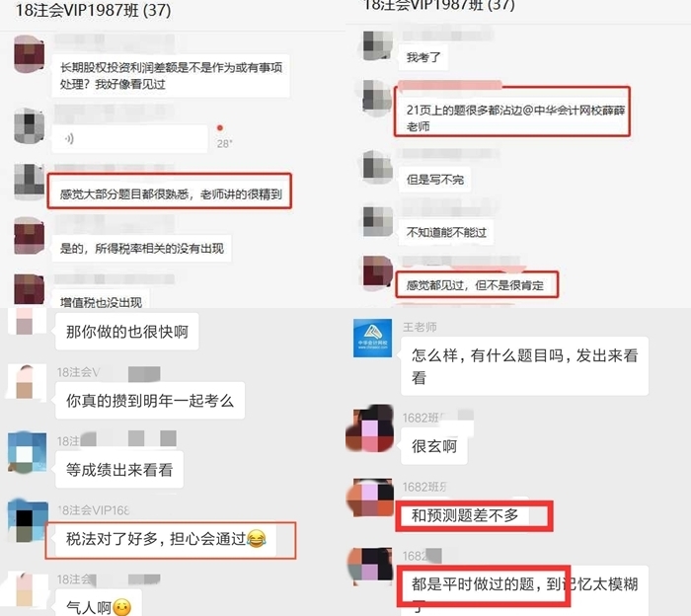This screenshot has width=691, height=616.
Task: Select the '你真的攒到明年一起考么' bubble
Action: click(x=150, y=401)
